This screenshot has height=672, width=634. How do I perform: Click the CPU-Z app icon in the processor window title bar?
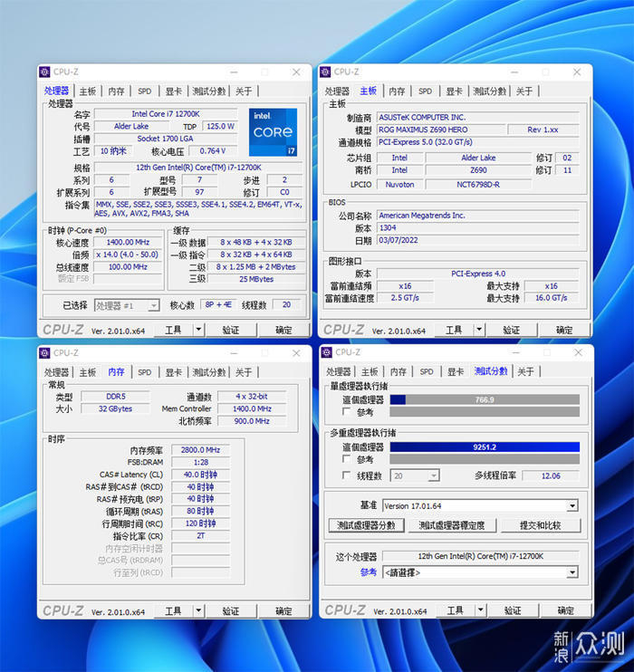click(x=45, y=72)
